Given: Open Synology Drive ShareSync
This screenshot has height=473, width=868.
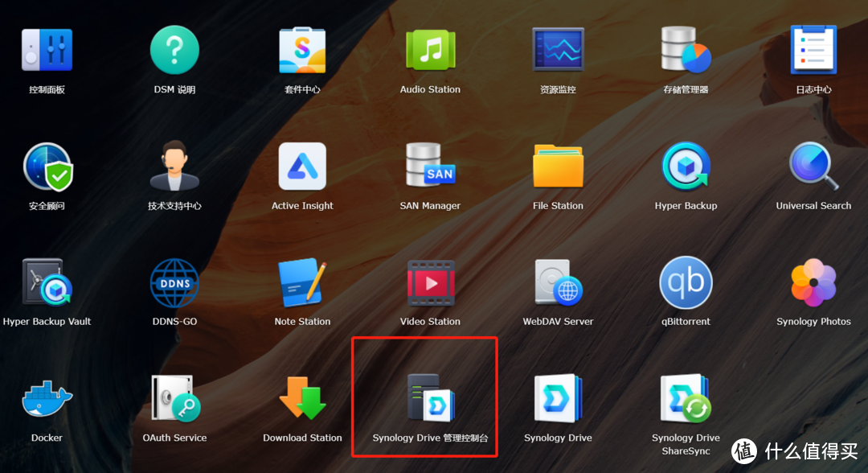Looking at the screenshot, I should click(x=686, y=399).
